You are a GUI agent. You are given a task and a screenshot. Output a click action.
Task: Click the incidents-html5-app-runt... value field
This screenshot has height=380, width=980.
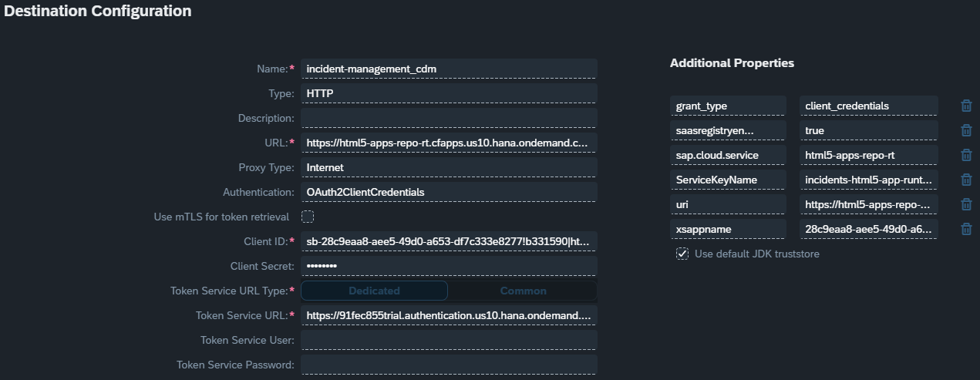tap(868, 180)
